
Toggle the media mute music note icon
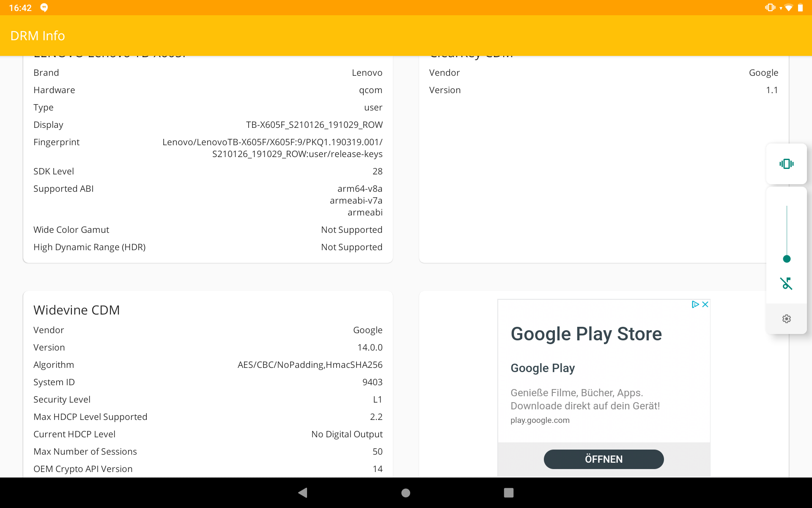click(x=786, y=283)
